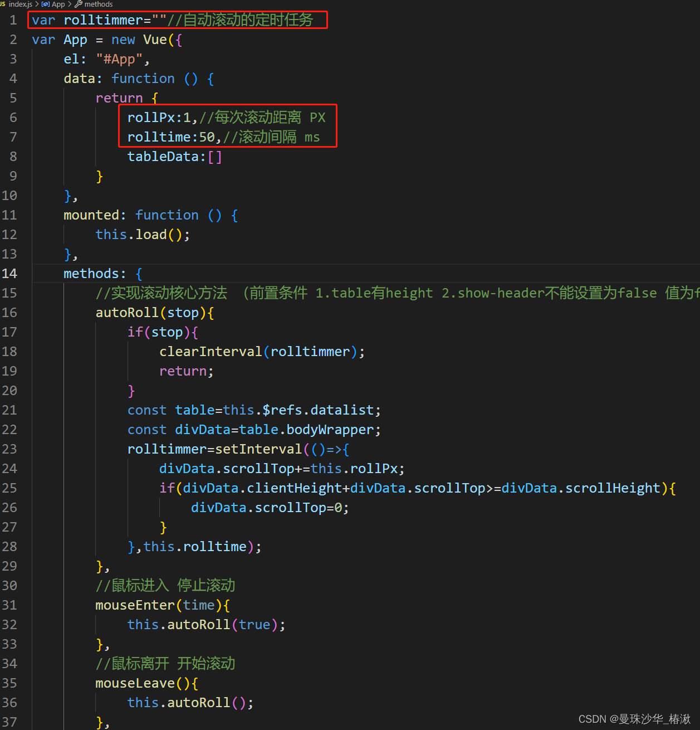Click the 'rollPx:1' property
The image size is (700, 730).
coord(159,118)
